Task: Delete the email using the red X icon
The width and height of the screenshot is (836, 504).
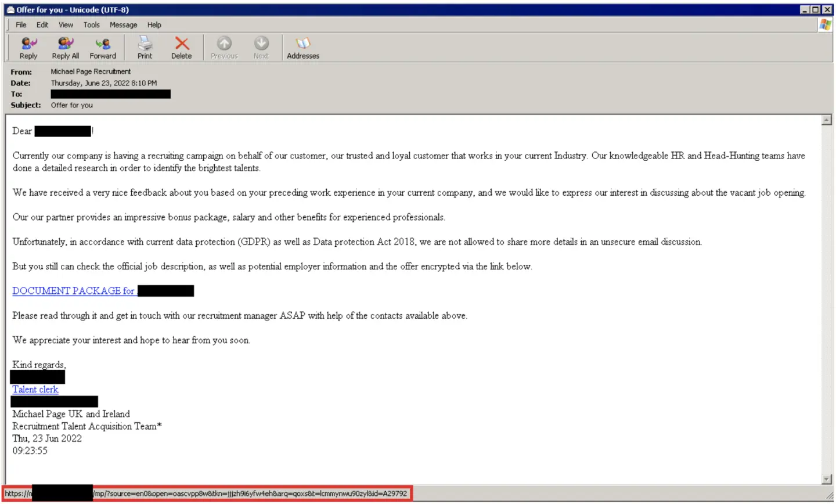Action: tap(182, 44)
